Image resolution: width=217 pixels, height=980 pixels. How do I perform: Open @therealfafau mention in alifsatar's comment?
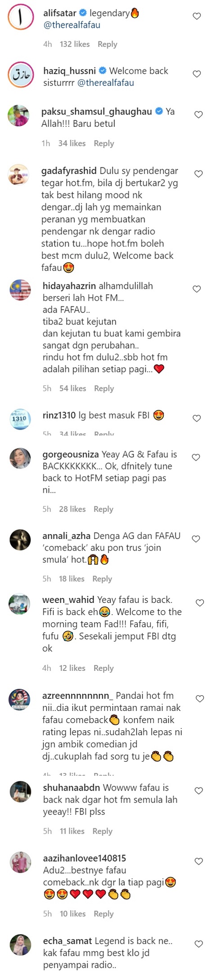(72, 25)
